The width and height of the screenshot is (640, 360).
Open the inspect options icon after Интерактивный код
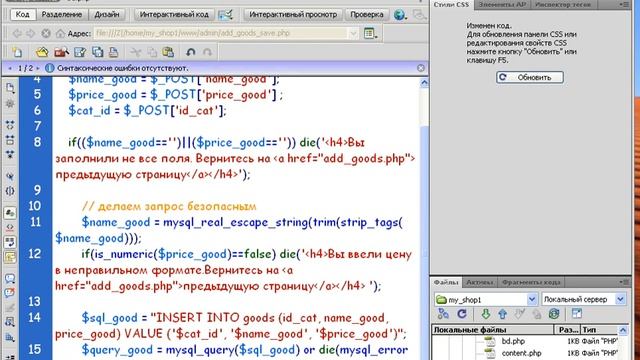[x=225, y=15]
